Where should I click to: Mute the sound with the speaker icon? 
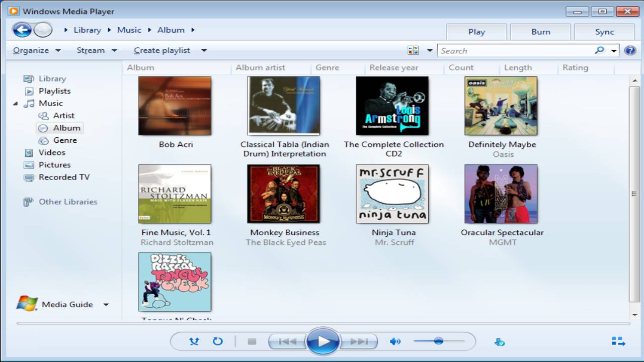(x=395, y=341)
